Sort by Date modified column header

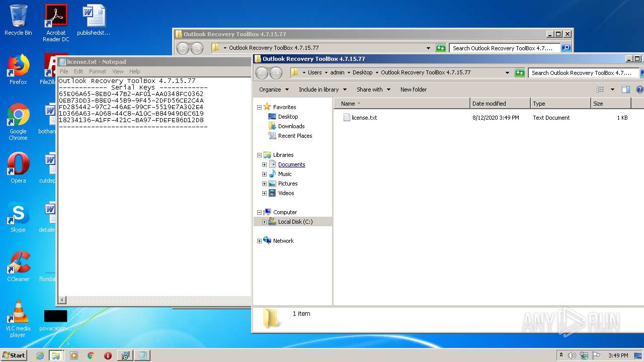pos(500,104)
